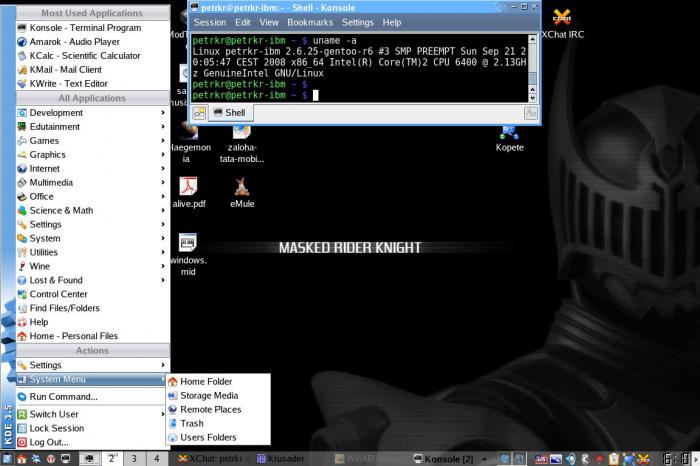Open Trash from System Menu submenu
The image size is (700, 466).
[218, 423]
